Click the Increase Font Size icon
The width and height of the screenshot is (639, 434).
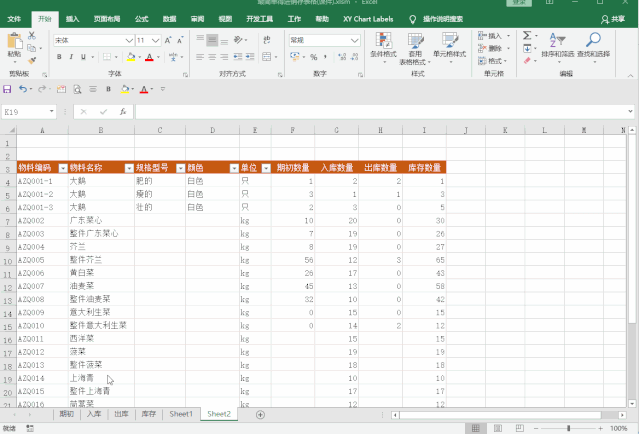click(x=169, y=40)
